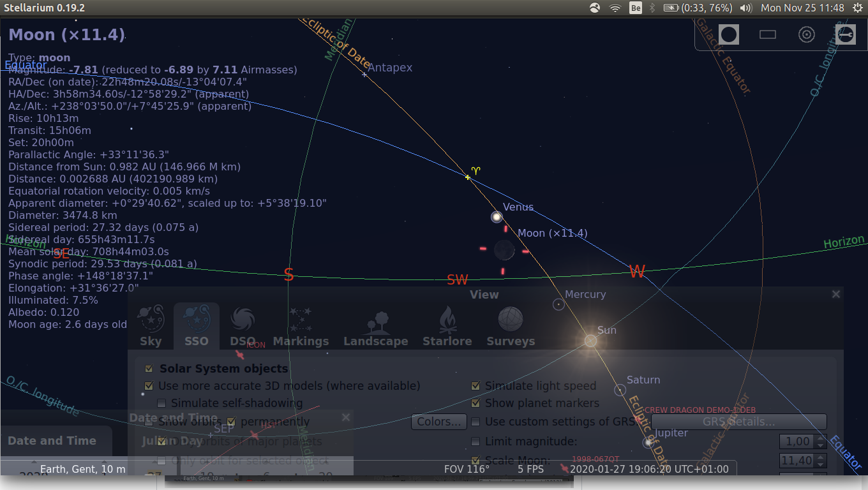Image resolution: width=868 pixels, height=490 pixels.
Task: Toggle Simulate light speed checkbox
Action: point(475,385)
